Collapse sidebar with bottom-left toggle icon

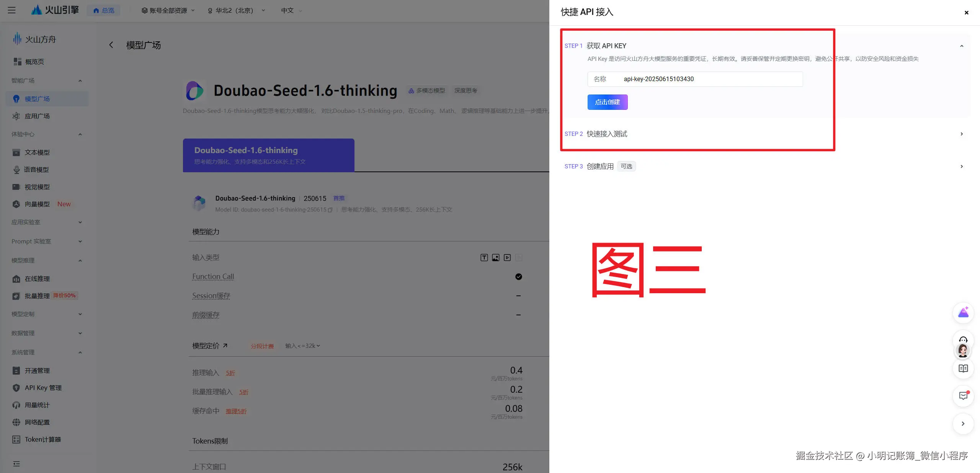click(x=16, y=464)
